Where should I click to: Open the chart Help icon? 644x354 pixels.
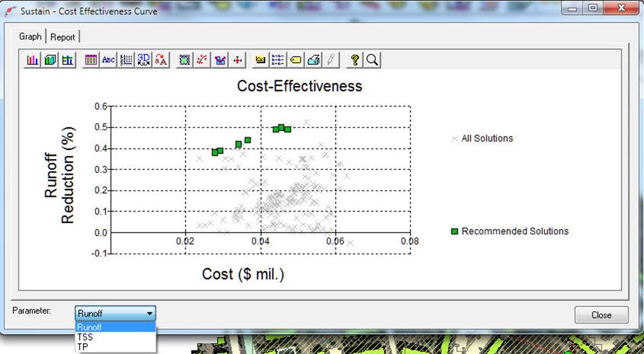(354, 59)
